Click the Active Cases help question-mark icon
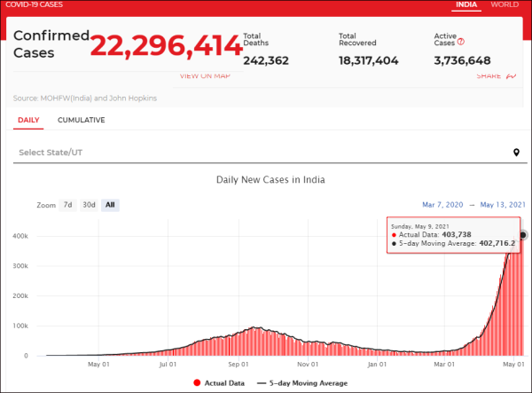The image size is (532, 393). pyautogui.click(x=460, y=42)
